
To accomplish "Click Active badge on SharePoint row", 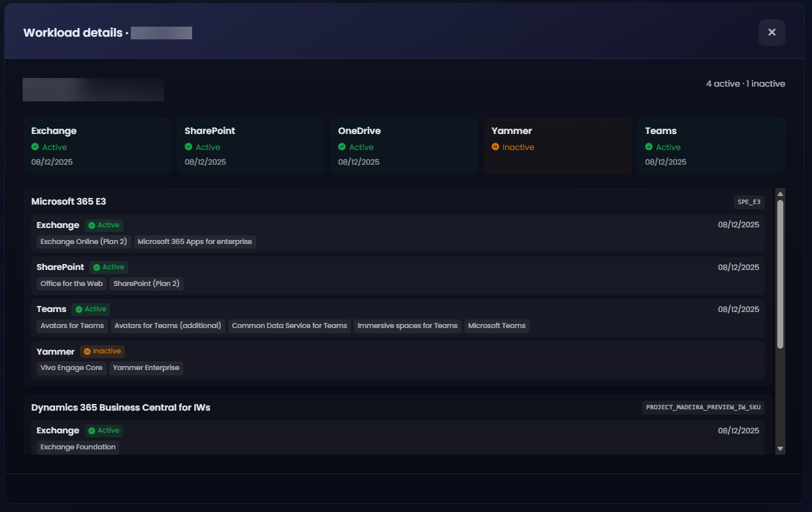I will click(109, 267).
